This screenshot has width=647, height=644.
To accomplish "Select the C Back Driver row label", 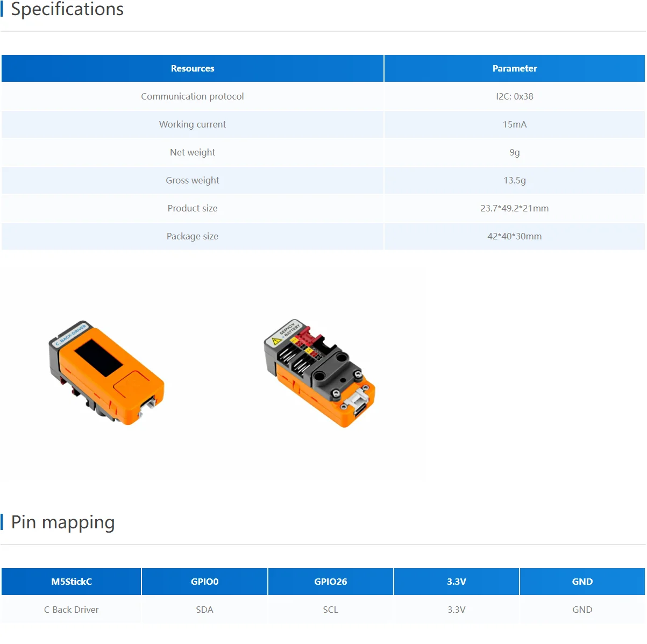I will [x=72, y=610].
